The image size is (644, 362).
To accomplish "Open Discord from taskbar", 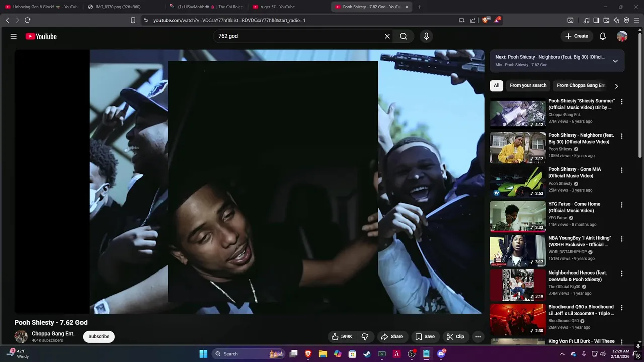I will [441, 354].
